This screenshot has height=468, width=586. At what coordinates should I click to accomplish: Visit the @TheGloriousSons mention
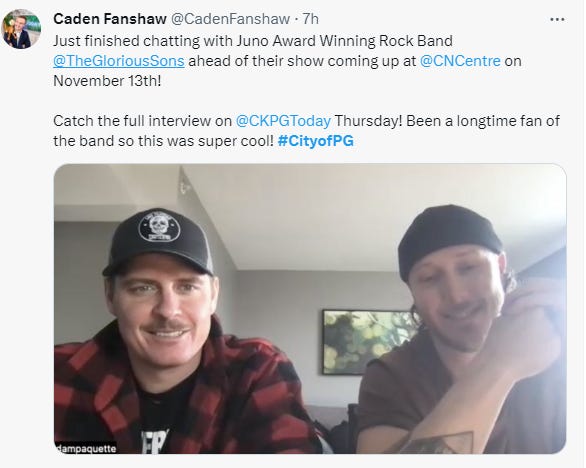(x=119, y=61)
